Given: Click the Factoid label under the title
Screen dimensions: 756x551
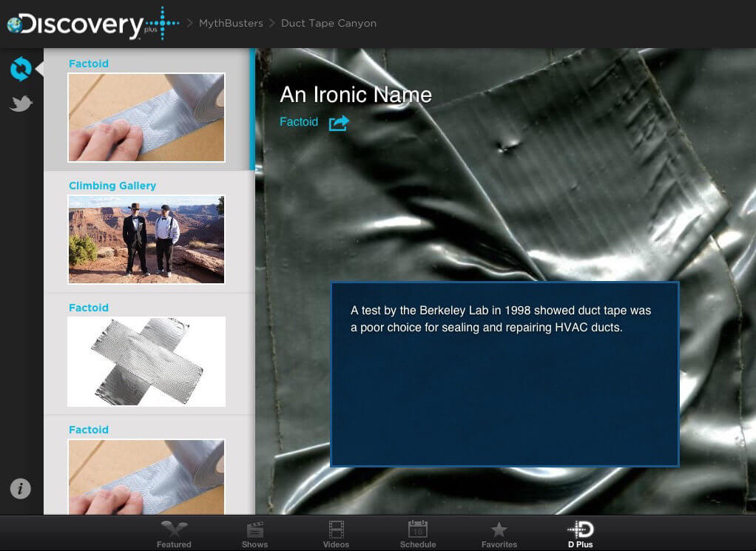Looking at the screenshot, I should (299, 122).
